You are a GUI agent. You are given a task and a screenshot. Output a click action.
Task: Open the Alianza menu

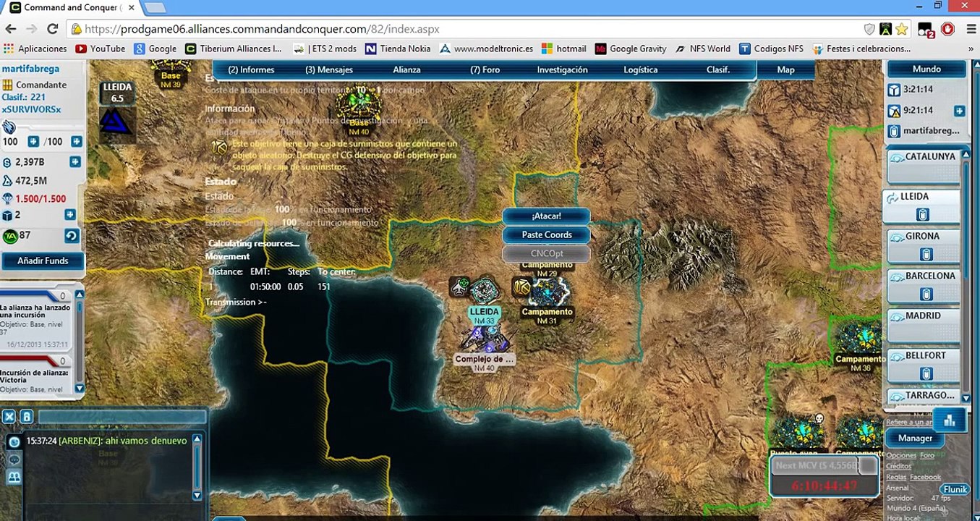[406, 70]
